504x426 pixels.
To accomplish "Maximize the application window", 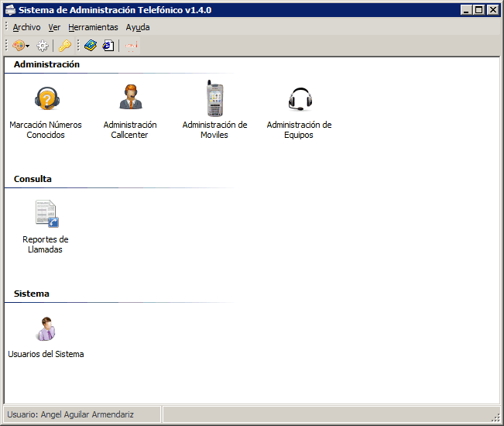I will coord(479,10).
